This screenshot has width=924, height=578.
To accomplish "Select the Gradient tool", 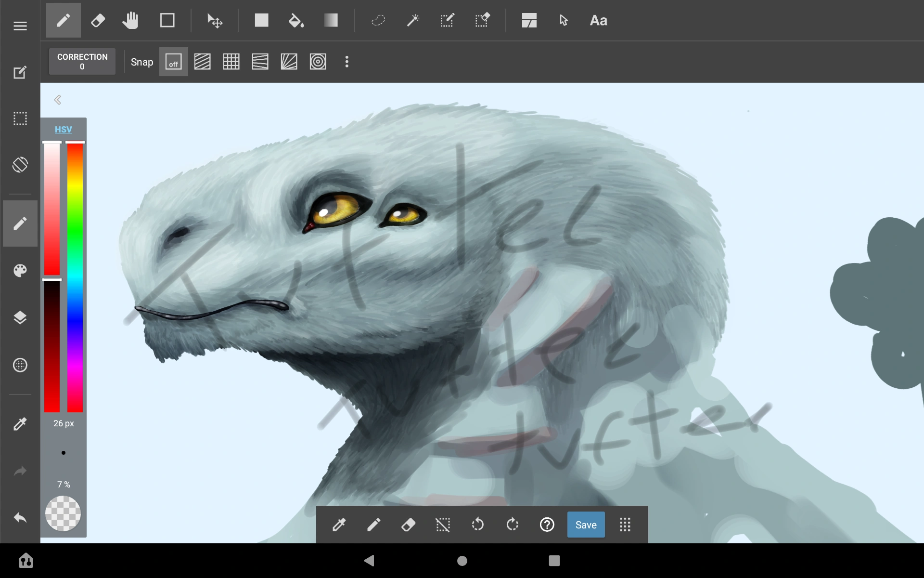I will click(x=332, y=20).
